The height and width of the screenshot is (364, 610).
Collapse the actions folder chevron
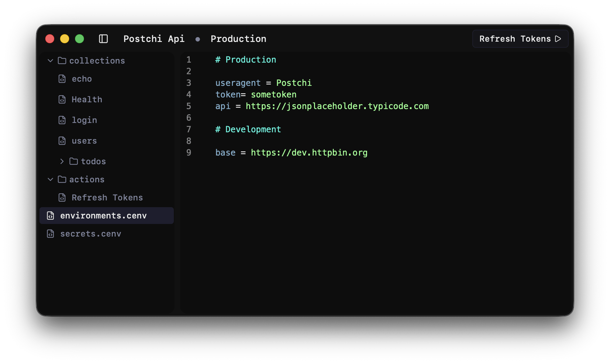50,179
